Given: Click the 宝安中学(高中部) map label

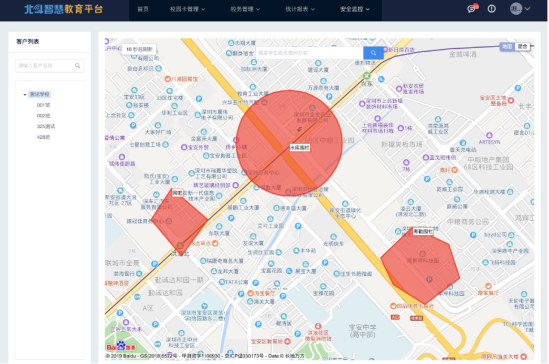Looking at the screenshot, I should (x=362, y=331).
